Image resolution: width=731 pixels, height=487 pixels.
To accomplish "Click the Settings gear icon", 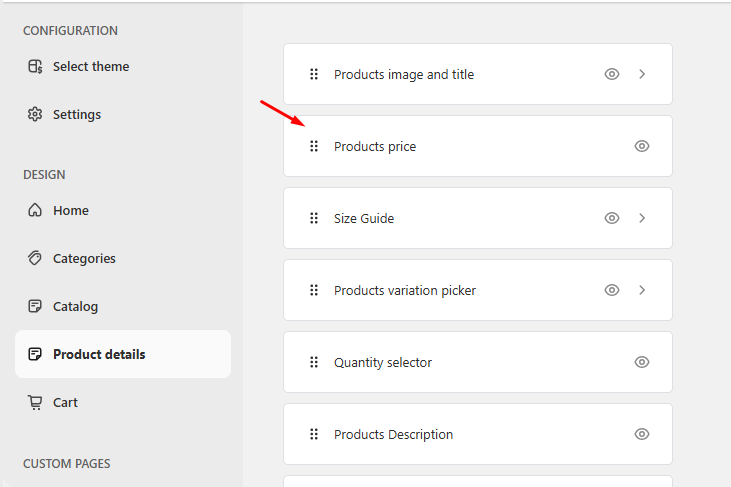I will (x=35, y=114).
